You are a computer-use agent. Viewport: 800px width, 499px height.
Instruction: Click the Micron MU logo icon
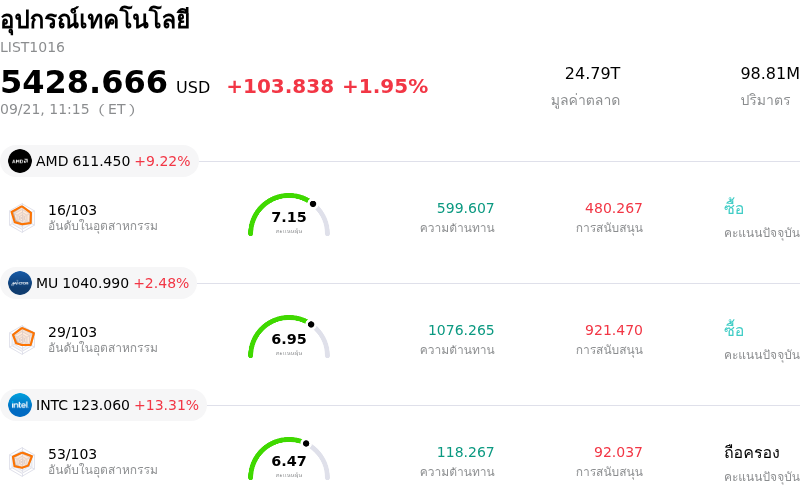20,283
